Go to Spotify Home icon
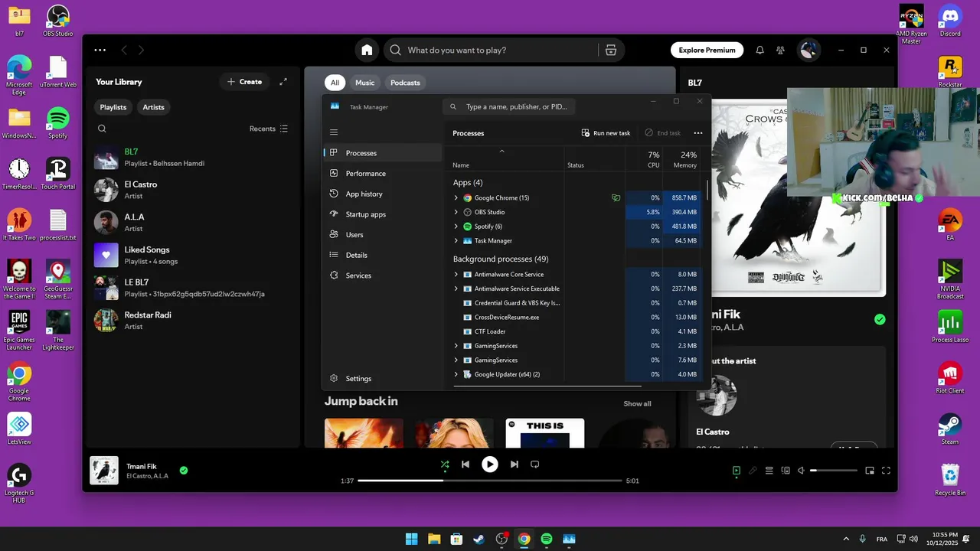The height and width of the screenshot is (551, 980). [x=367, y=50]
